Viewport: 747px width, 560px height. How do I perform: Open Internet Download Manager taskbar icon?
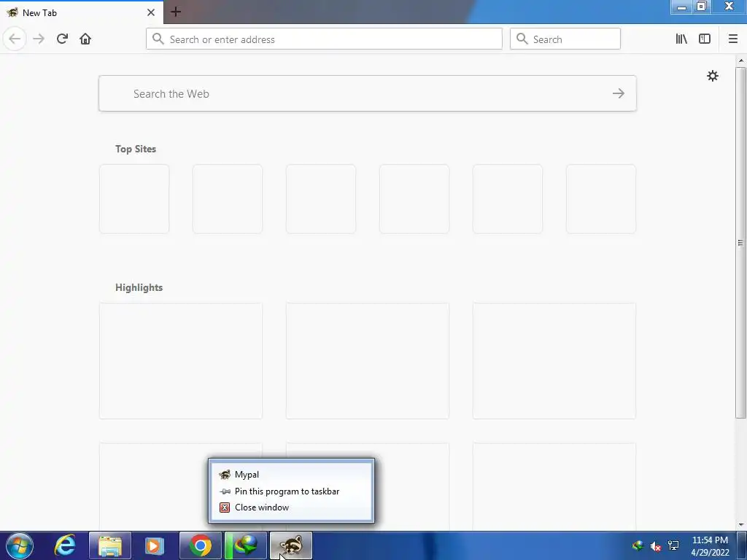[x=246, y=545]
